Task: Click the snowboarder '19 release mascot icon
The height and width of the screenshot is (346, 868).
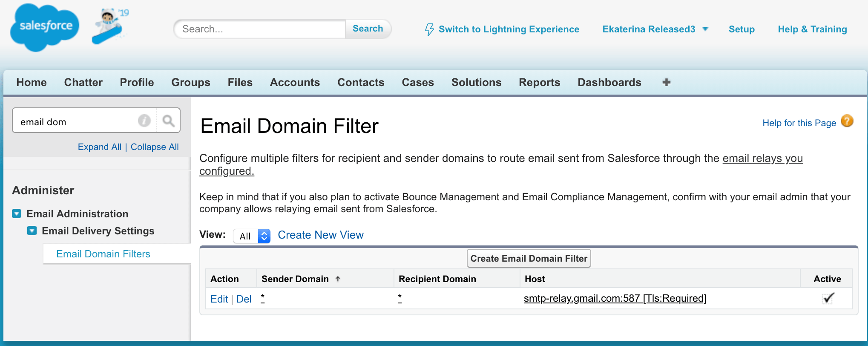Action: click(110, 26)
